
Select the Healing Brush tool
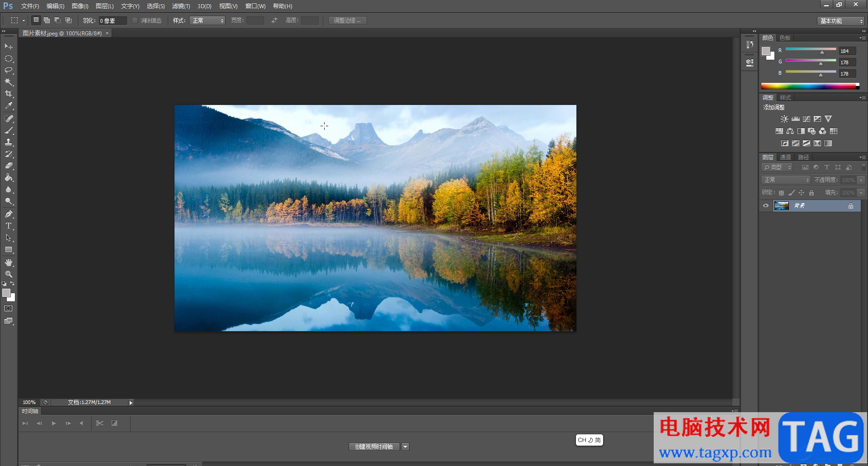[x=9, y=119]
